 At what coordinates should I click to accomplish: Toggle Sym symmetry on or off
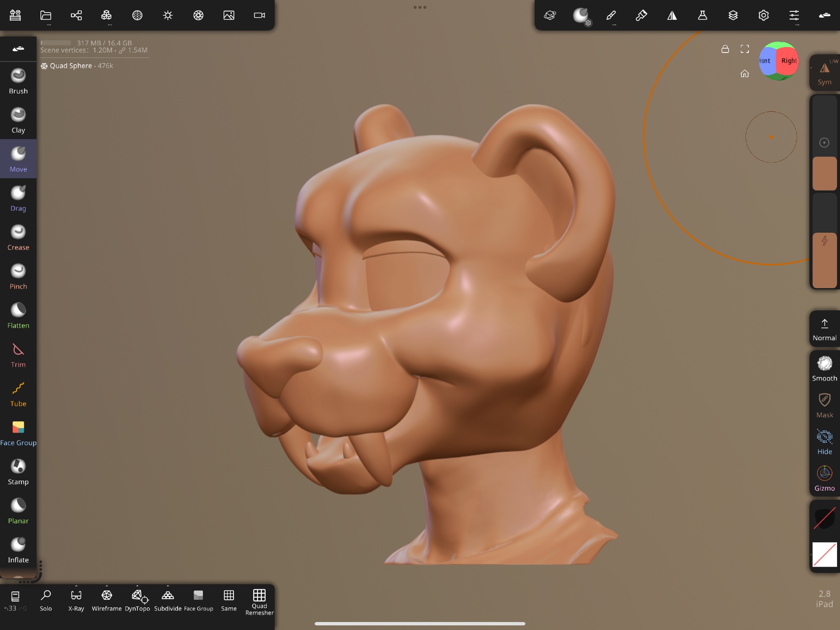pyautogui.click(x=824, y=72)
